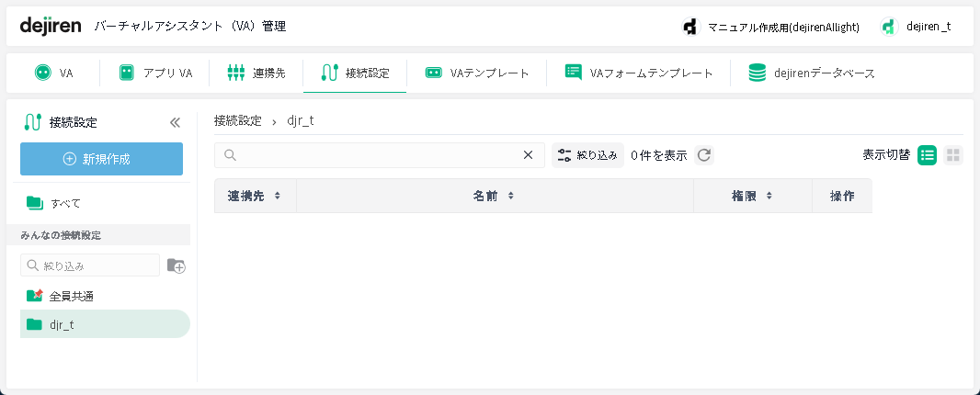Open the 絞り込み filter options

click(588, 155)
